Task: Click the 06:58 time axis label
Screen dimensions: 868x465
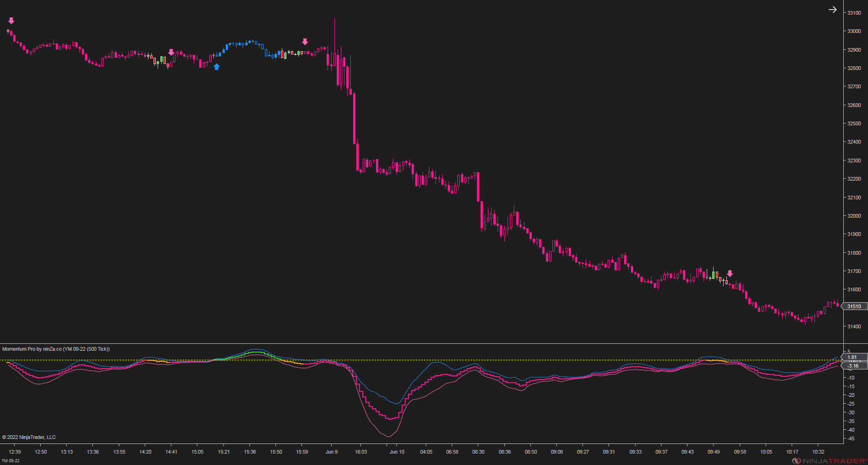Action: coord(452,452)
